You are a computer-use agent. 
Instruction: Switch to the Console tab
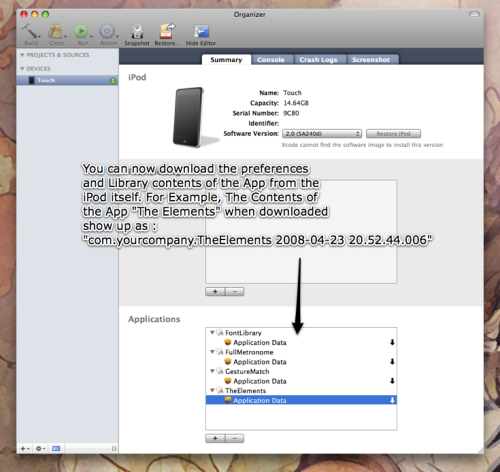(271, 60)
